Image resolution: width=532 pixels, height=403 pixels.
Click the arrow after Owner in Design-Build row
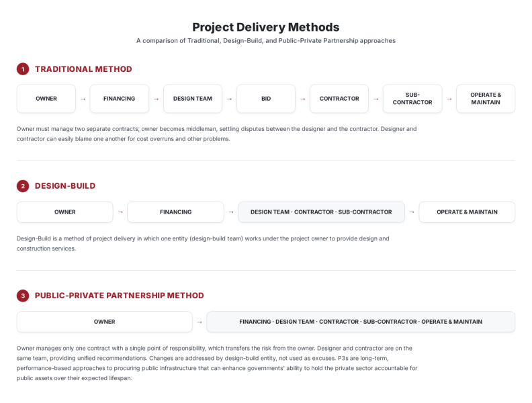click(120, 212)
